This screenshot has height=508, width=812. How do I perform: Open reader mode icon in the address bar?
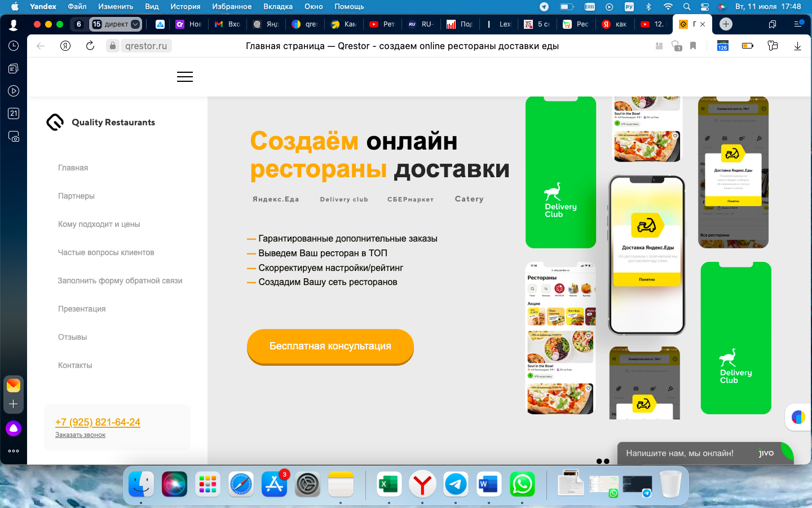(659, 46)
